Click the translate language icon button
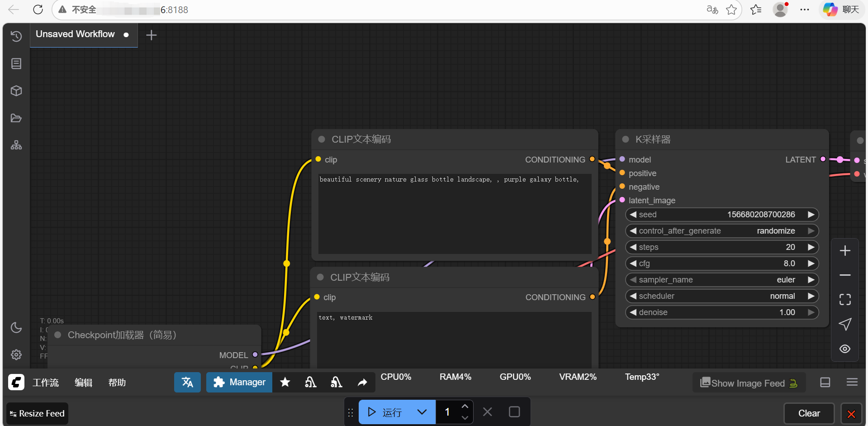868x426 pixels. point(187,383)
